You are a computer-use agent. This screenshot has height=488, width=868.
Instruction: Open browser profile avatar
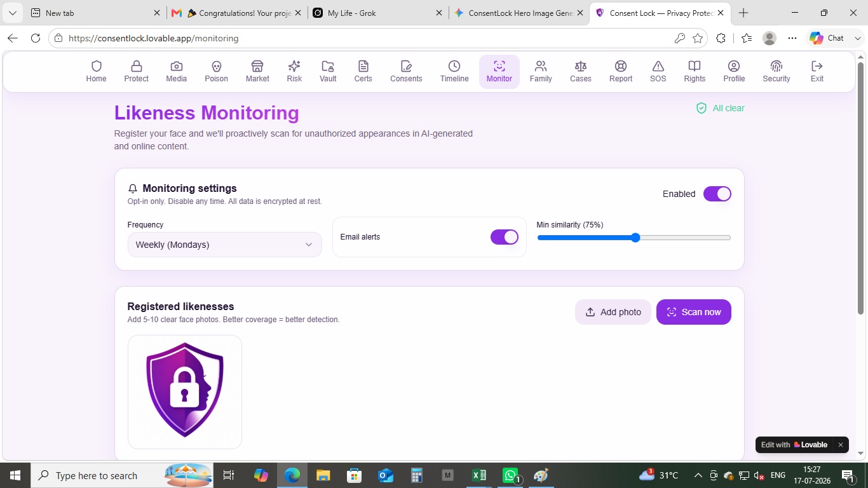point(770,38)
